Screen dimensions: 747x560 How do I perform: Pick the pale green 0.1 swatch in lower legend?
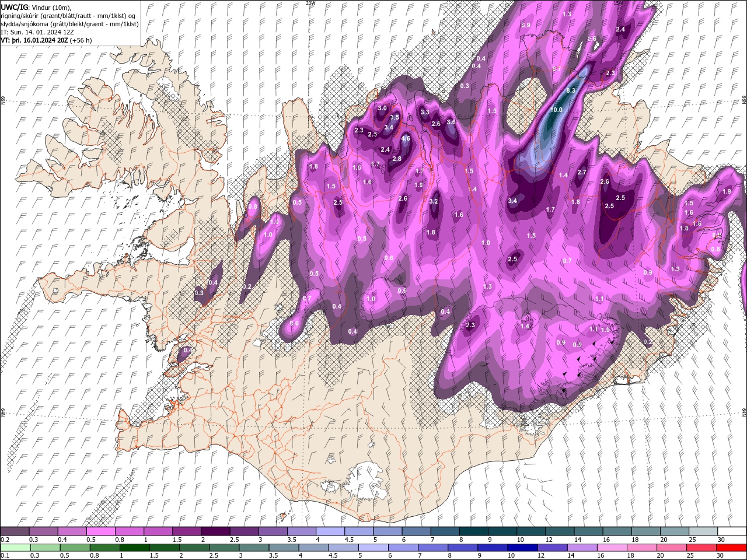[x=15, y=548]
